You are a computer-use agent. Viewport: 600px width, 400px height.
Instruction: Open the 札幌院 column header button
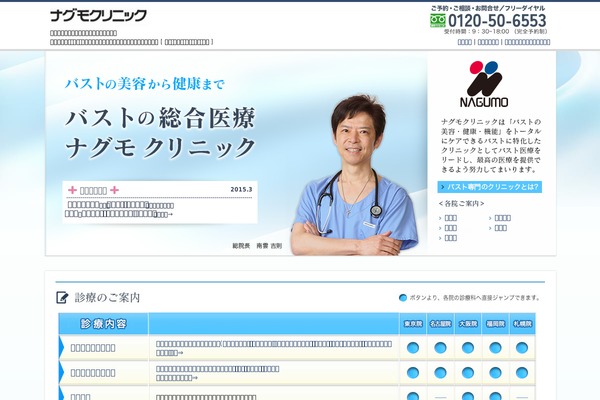pos(522,324)
